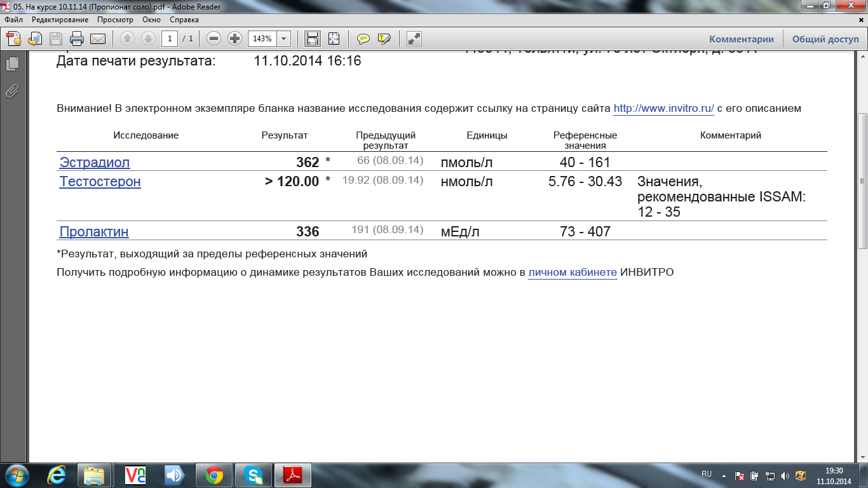Screen dimensions: 868x488
Task: Follow the личном кабинете link
Action: 573,273
